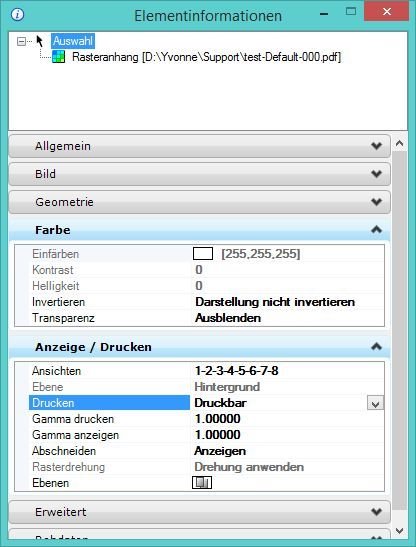This screenshot has height=547, width=416.
Task: Select the Kontrast property row
Action: click(x=199, y=270)
